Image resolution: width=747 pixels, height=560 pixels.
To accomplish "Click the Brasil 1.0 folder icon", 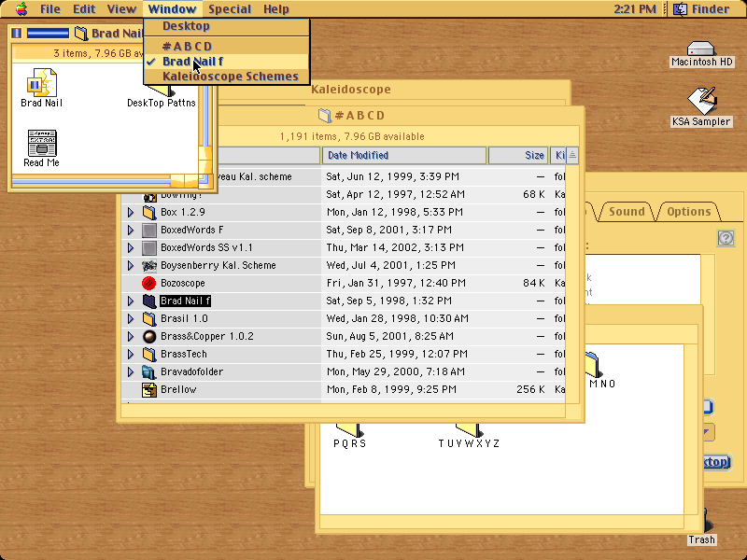I will [149, 318].
